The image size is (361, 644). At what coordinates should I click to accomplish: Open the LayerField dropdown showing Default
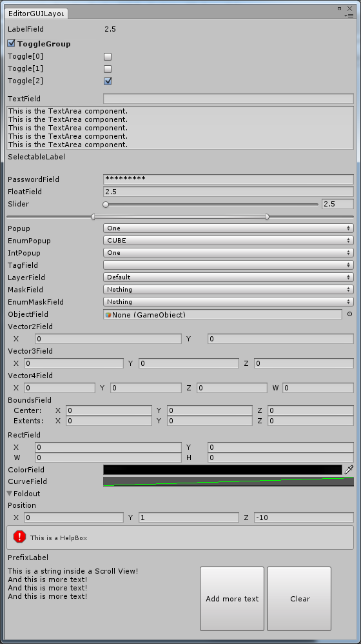228,277
